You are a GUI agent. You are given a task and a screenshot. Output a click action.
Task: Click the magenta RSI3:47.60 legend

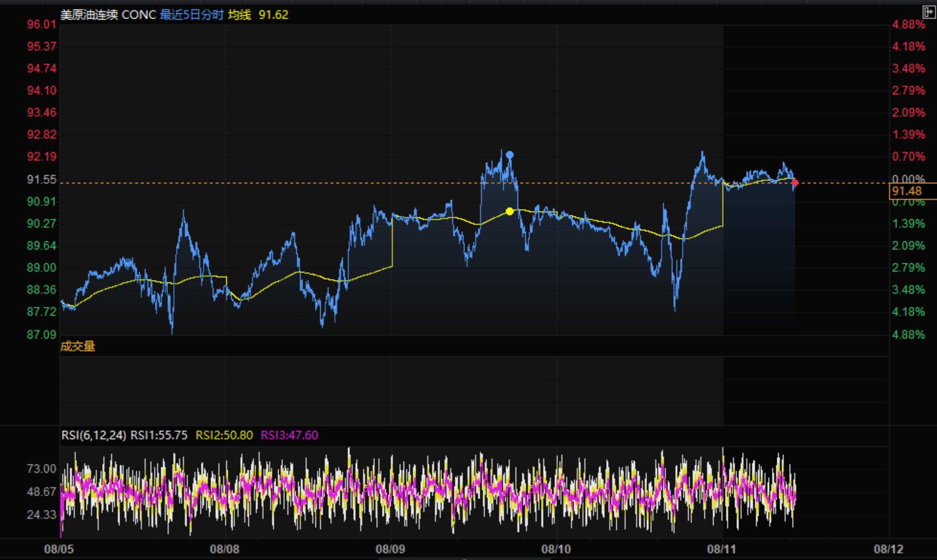tap(289, 435)
